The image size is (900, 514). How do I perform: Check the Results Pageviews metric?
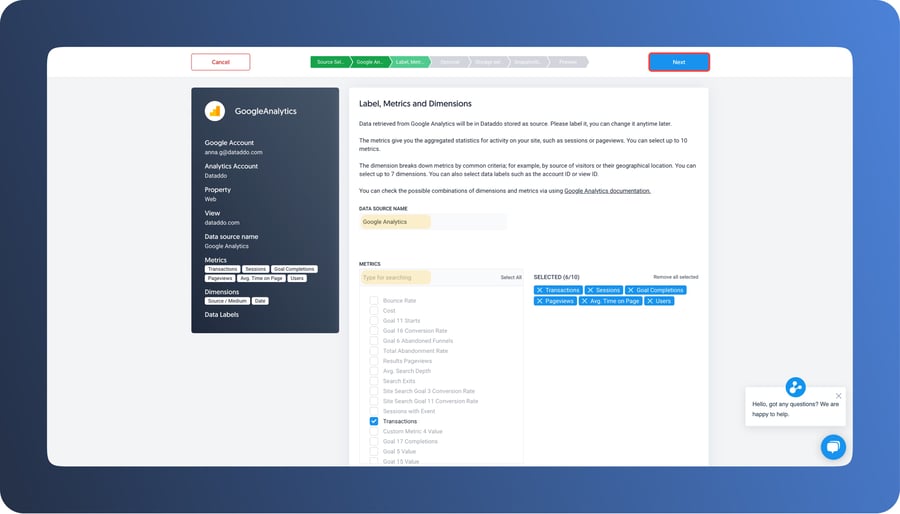[x=374, y=361]
